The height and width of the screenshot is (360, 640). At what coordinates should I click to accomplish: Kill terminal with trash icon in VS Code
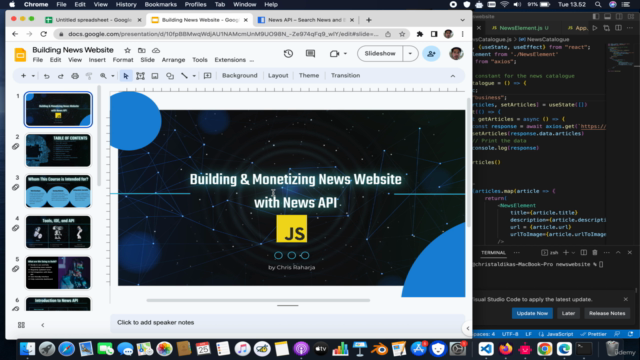[x=595, y=253]
